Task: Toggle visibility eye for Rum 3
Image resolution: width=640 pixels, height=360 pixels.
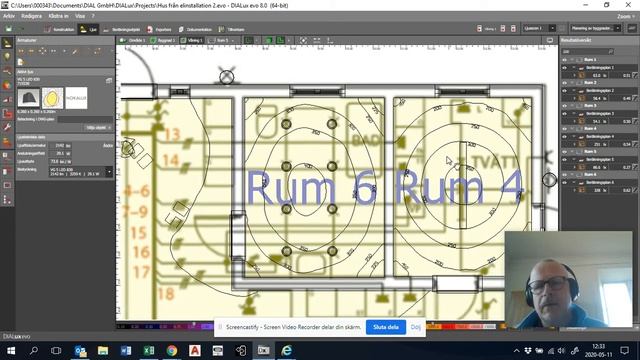Action: click(x=564, y=106)
